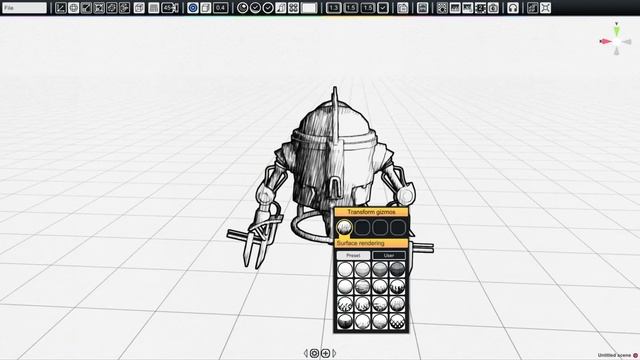Image resolution: width=640 pixels, height=360 pixels.
Task: Select the last empty shader slot
Action: (398, 227)
